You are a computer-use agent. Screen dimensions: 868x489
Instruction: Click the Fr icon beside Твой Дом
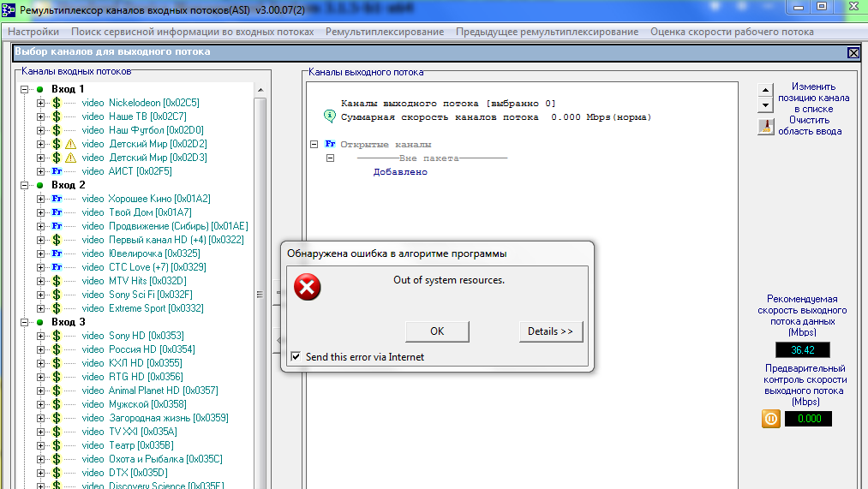57,212
